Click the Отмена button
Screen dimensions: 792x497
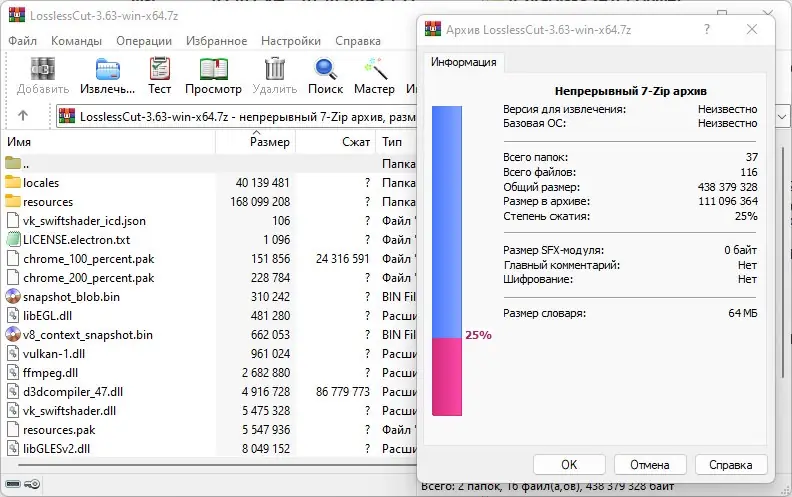[650, 465]
